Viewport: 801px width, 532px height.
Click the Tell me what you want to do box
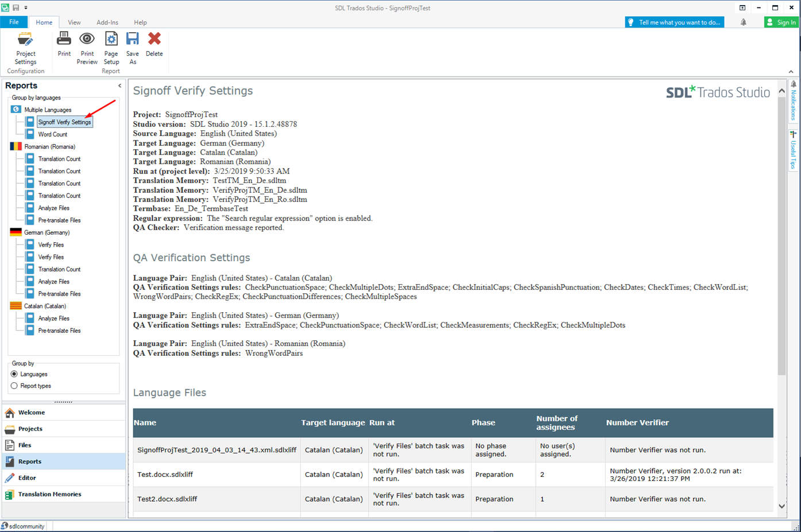[674, 22]
